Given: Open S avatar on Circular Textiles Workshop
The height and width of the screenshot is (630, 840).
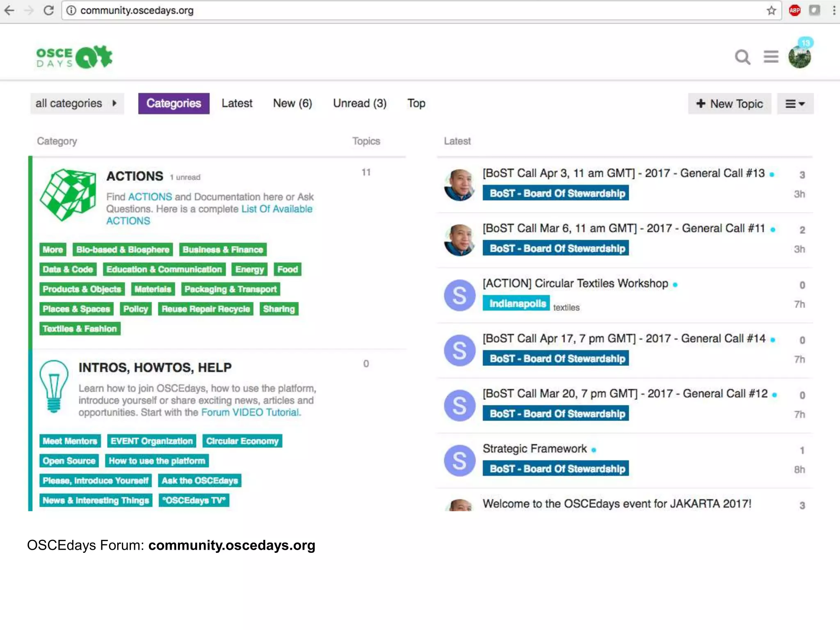Looking at the screenshot, I should [x=459, y=295].
